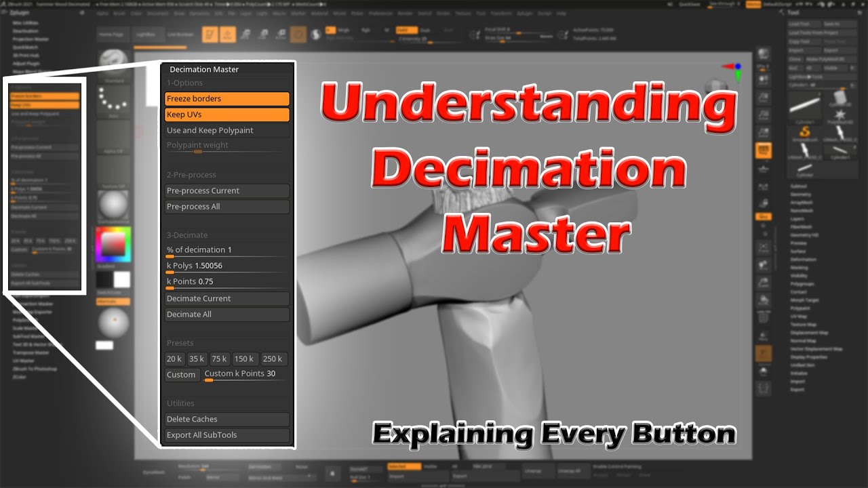The image size is (868, 488).
Task: Expand 3D Print Hub in Zplugin
Action: (x=26, y=56)
